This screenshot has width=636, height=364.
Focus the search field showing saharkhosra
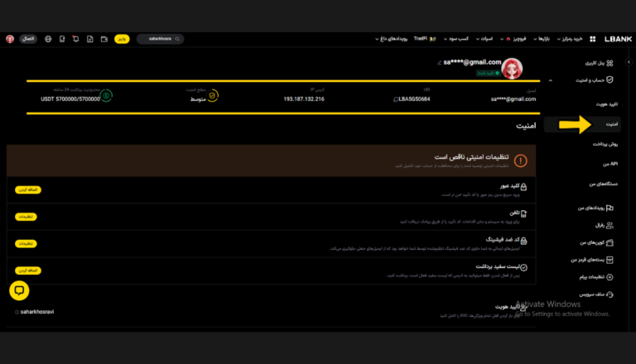coord(160,39)
